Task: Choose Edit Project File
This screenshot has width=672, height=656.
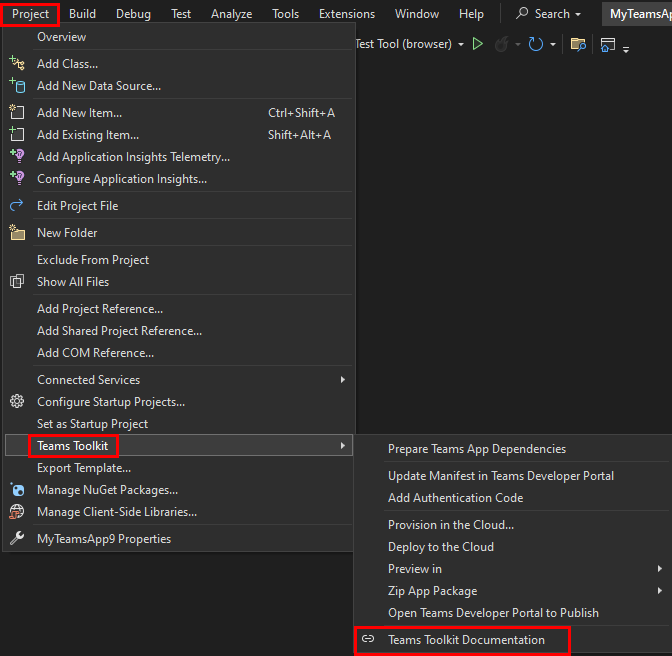Action: (x=77, y=206)
